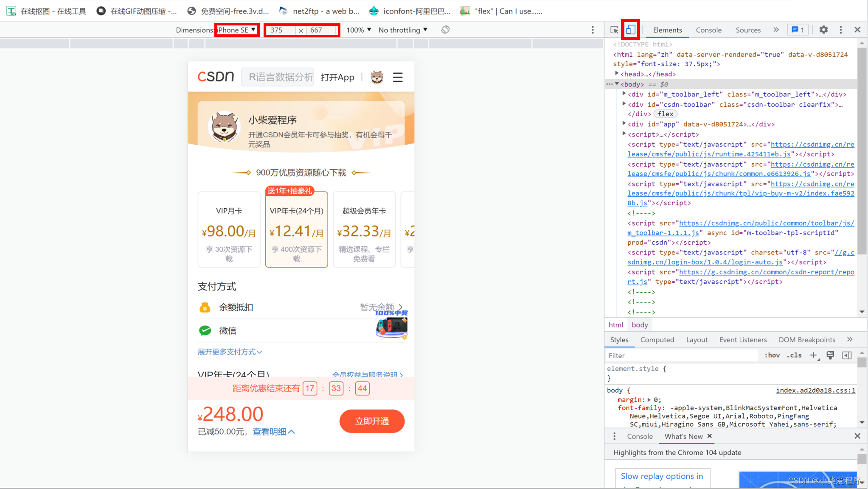Close the What's New tab
Screen dimensions: 868x489
[x=709, y=436]
